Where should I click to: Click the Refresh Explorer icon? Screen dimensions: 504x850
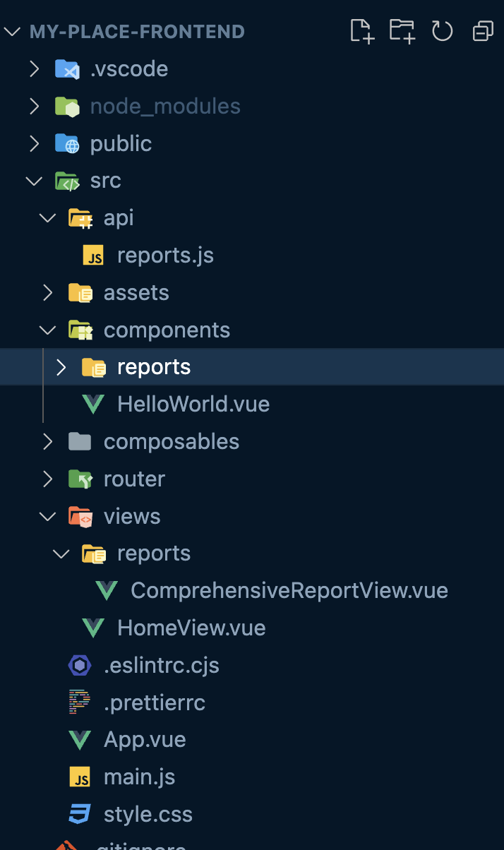coord(442,31)
